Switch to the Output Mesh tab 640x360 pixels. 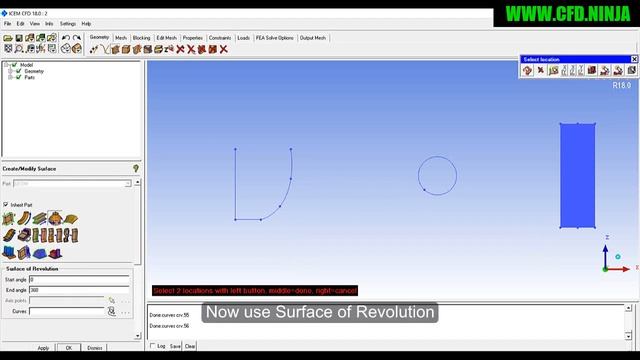pos(313,38)
